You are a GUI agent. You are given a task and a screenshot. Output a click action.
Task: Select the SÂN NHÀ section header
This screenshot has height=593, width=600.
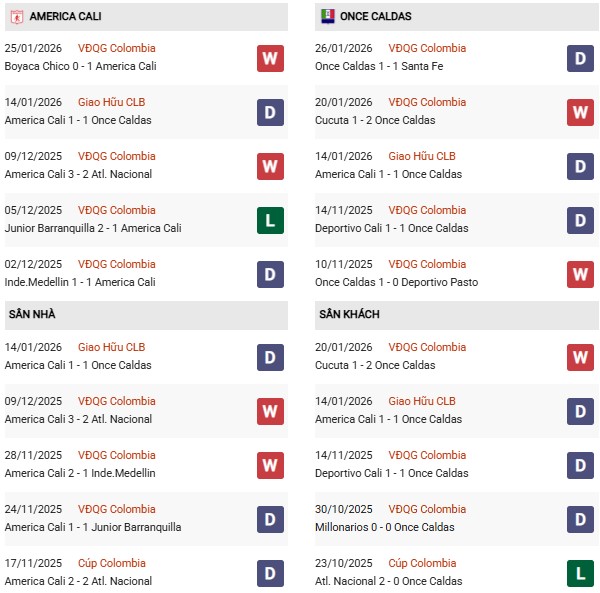click(32, 315)
